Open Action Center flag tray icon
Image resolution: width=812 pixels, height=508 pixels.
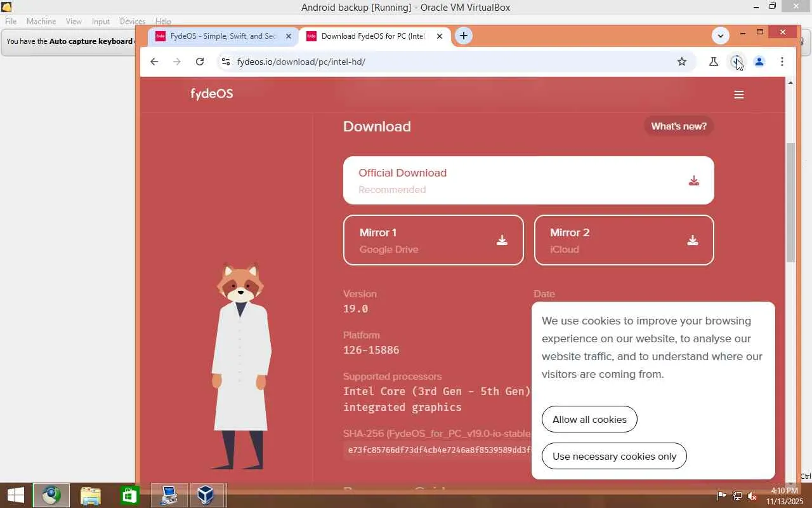click(x=722, y=496)
